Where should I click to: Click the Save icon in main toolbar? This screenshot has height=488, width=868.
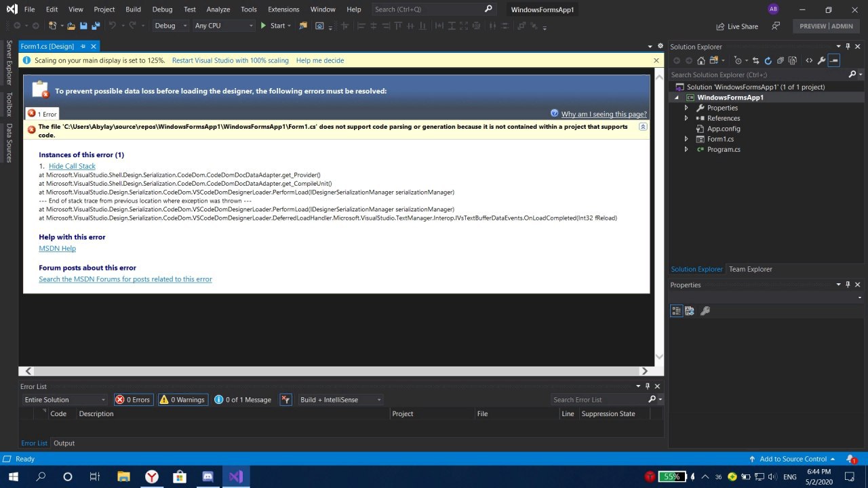(83, 26)
